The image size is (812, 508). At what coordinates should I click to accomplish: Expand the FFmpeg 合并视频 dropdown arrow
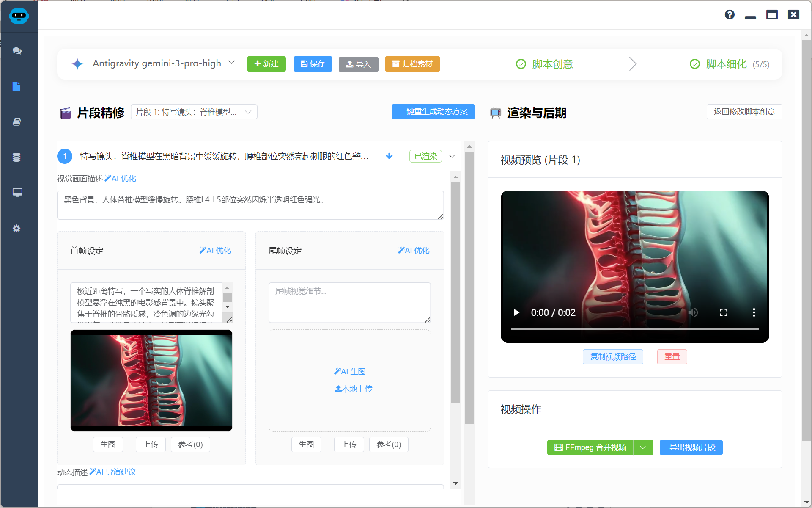pos(642,447)
